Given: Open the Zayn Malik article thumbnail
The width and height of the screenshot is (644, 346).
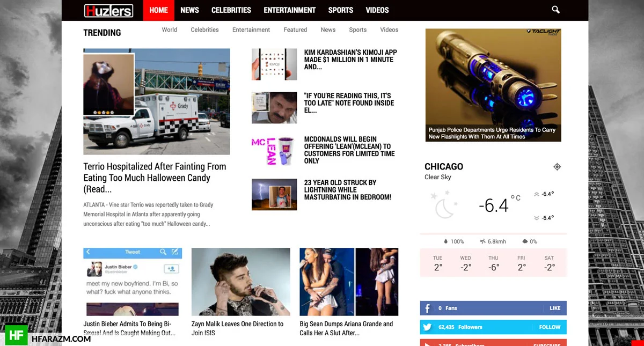Looking at the screenshot, I should tap(241, 282).
